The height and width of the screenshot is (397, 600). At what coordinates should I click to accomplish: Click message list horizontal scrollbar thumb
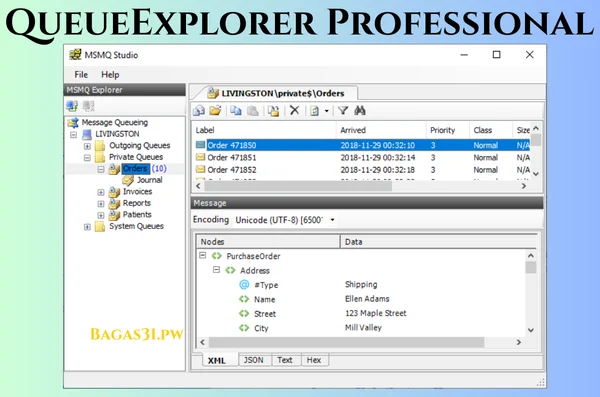298,186
